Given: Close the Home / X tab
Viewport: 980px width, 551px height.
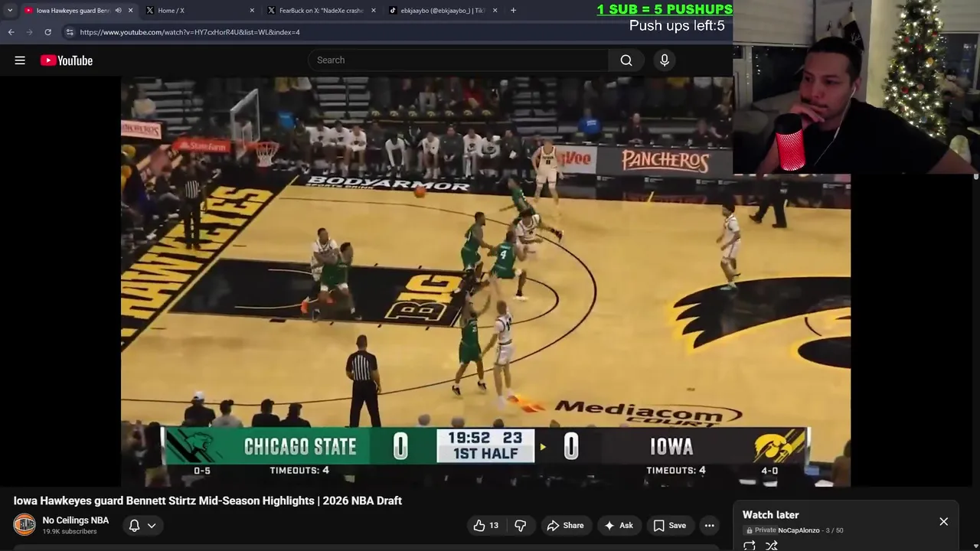Looking at the screenshot, I should point(252,11).
